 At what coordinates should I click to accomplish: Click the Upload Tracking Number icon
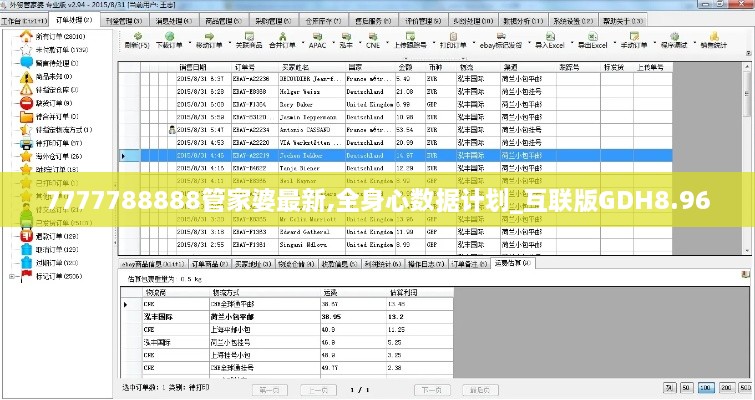pyautogui.click(x=410, y=36)
